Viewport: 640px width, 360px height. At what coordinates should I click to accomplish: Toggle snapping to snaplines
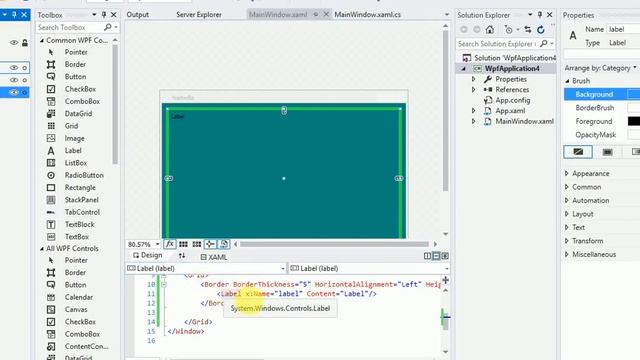pyautogui.click(x=210, y=244)
